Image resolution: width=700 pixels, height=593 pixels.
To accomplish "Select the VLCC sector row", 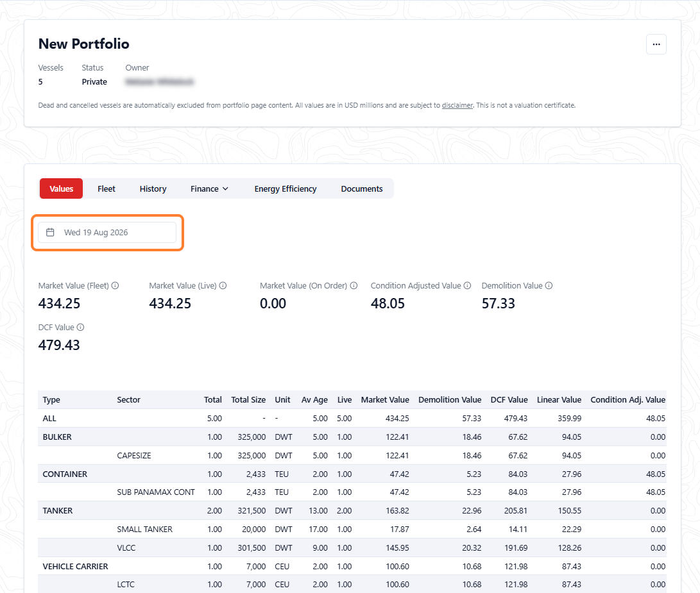I will coord(352,548).
